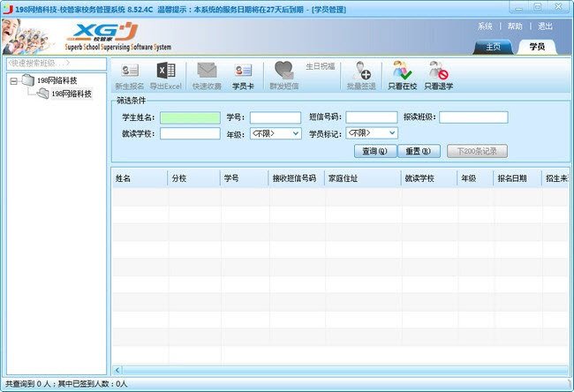Sort by the 就读学校 column header
The height and width of the screenshot is (392, 574).
click(x=429, y=178)
